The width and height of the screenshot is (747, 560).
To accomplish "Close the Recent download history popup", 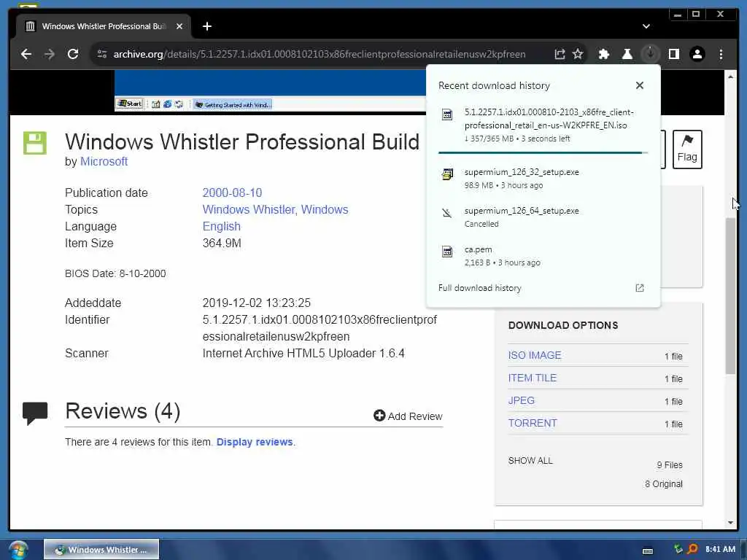I will (x=639, y=85).
